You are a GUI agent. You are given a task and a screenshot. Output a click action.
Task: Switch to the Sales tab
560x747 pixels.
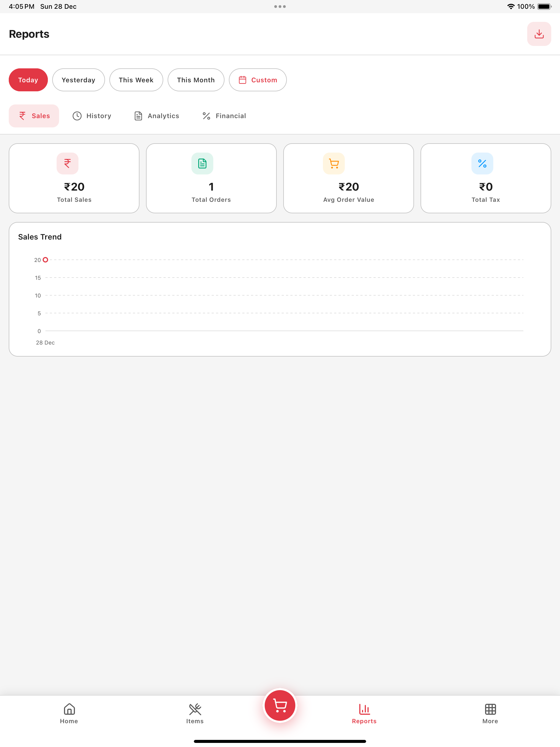tap(34, 116)
